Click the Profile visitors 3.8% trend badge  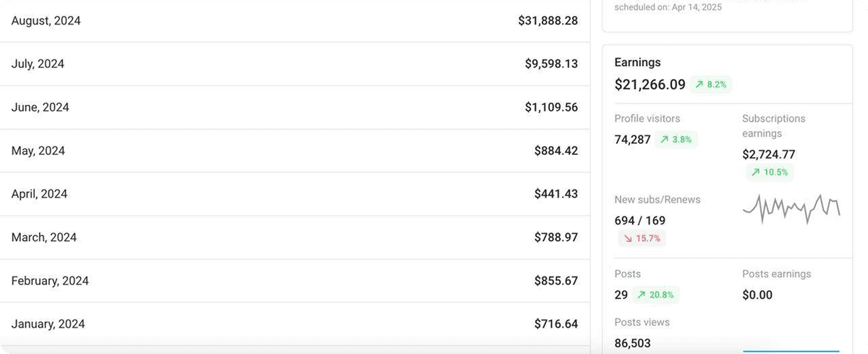click(676, 140)
